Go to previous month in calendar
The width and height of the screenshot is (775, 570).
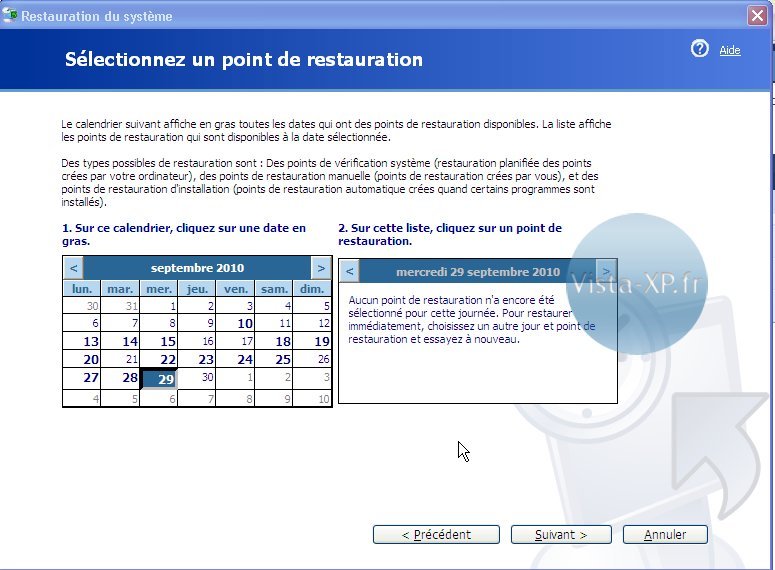pos(73,268)
